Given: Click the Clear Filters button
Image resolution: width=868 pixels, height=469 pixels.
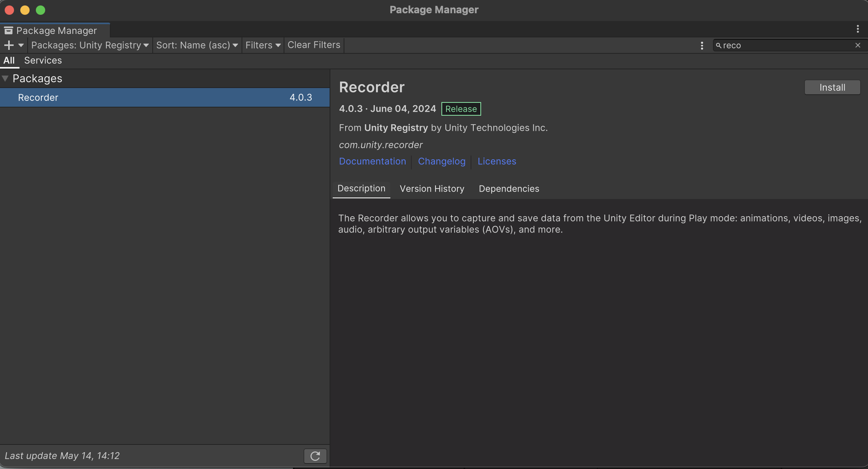Looking at the screenshot, I should (x=314, y=45).
